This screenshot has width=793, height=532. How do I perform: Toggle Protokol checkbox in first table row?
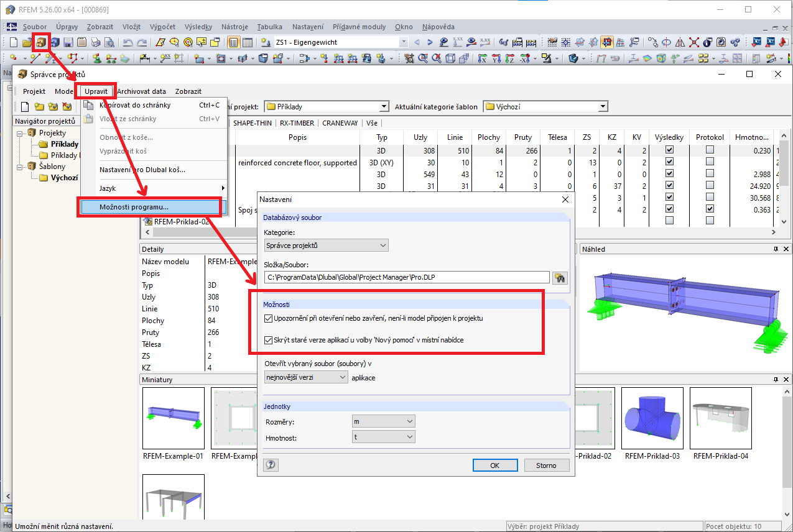click(710, 150)
